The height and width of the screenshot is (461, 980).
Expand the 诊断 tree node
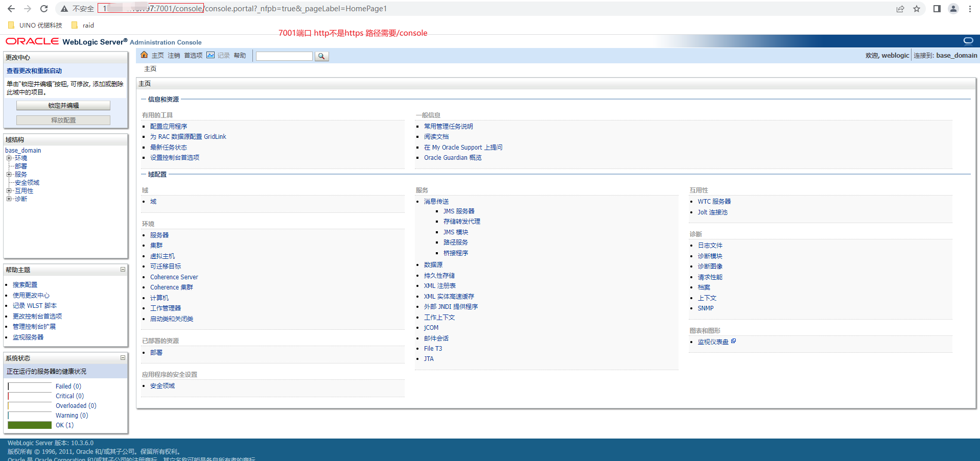(x=9, y=199)
